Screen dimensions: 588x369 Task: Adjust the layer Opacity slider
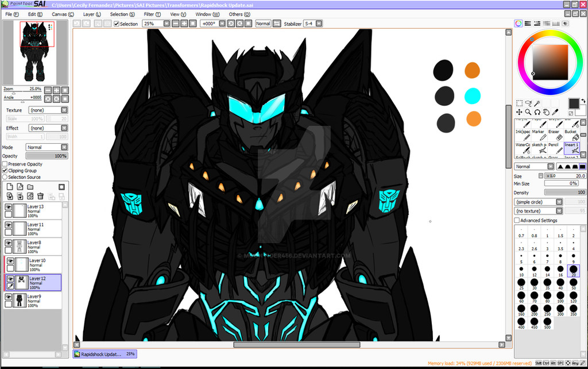tap(47, 156)
